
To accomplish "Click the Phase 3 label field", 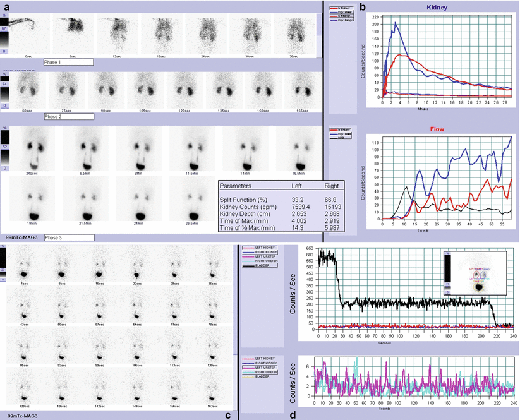I will (x=68, y=237).
